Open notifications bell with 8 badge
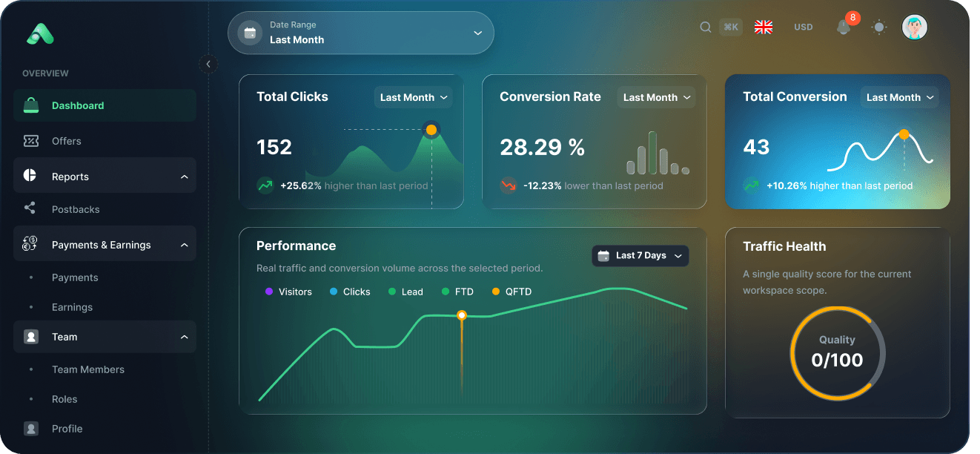This screenshot has height=454, width=980. click(844, 27)
